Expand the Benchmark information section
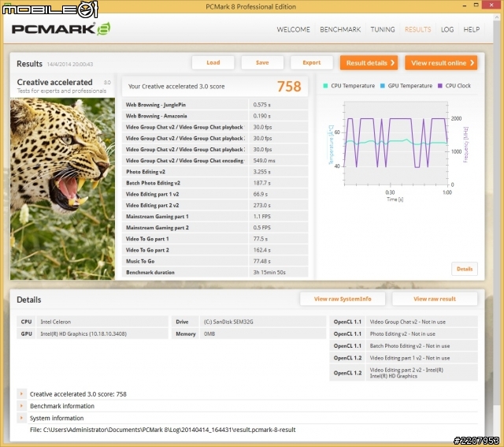 pos(21,406)
